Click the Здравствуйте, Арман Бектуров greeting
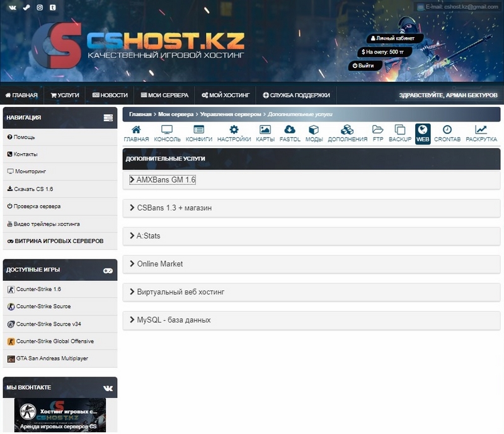Image resolution: width=504 pixels, height=434 pixels. (448, 95)
